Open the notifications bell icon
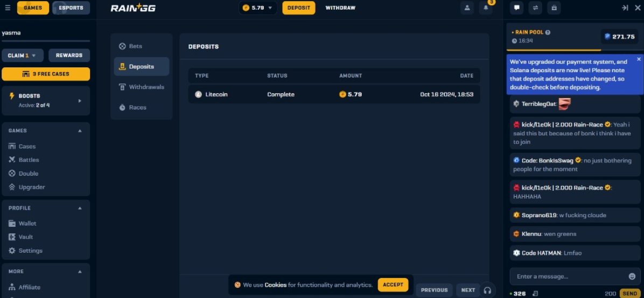644x298 pixels. coord(486,8)
